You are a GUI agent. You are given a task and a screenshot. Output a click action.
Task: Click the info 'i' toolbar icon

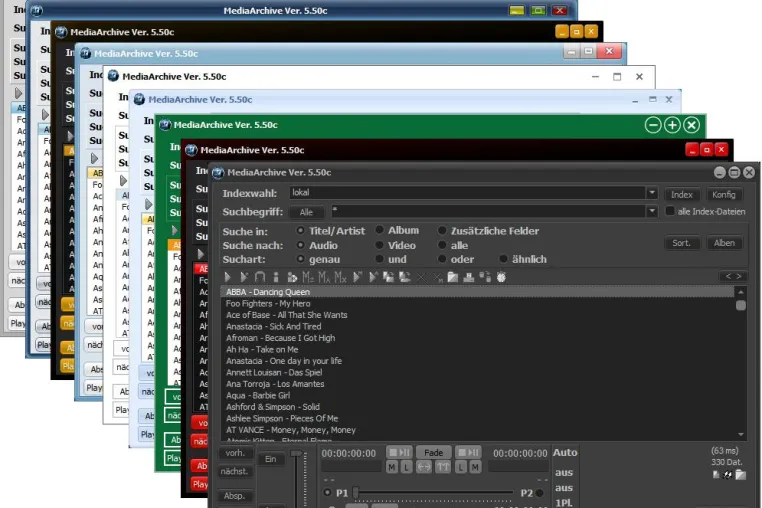(276, 277)
